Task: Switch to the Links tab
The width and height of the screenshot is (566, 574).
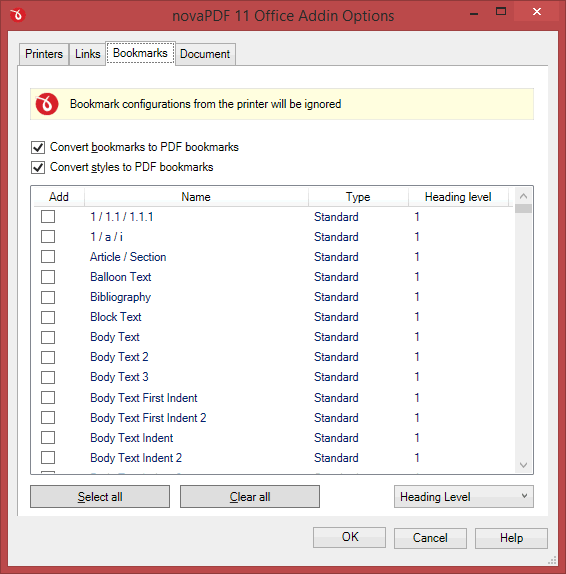Action: (x=87, y=54)
